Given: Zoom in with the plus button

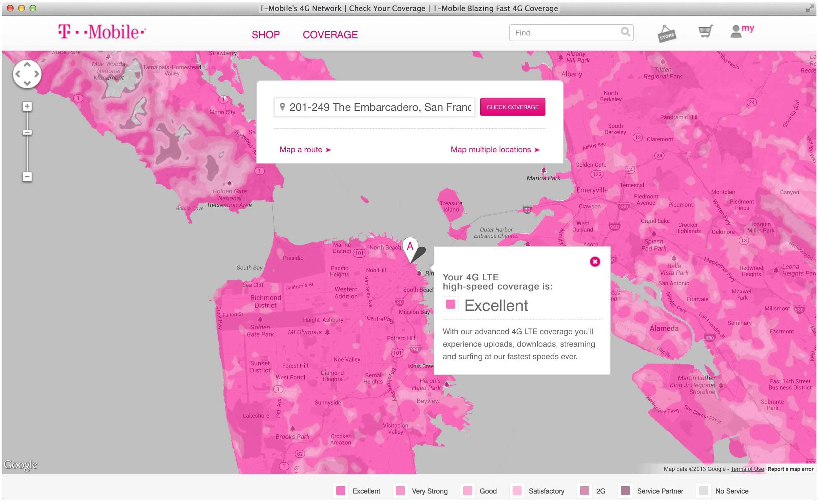Looking at the screenshot, I should click(27, 106).
